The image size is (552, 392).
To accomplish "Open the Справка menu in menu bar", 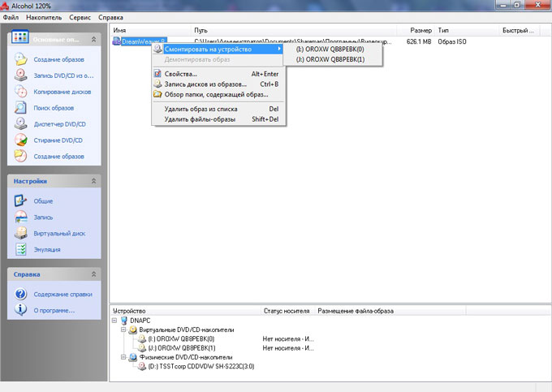I will pyautogui.click(x=110, y=17).
